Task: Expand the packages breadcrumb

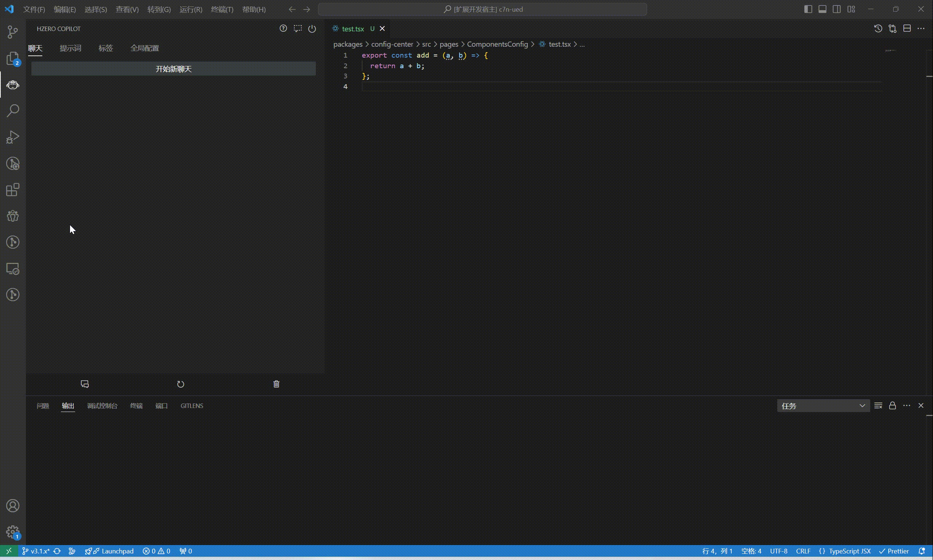Action: click(x=348, y=44)
